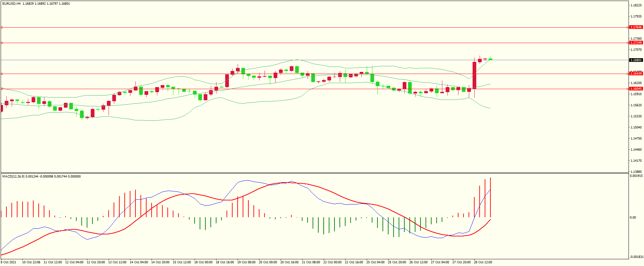Image resolution: width=644 pixels, height=266 pixels.
Task: Click the 28 Oct 12:00 time label
Action: (483, 262)
